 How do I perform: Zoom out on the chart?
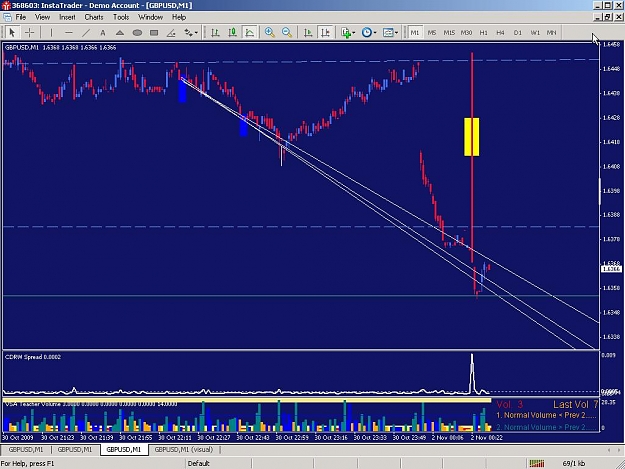pos(287,33)
